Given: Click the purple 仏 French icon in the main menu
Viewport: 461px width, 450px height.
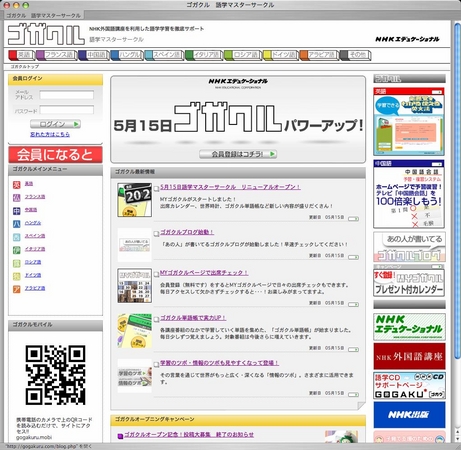Looking at the screenshot, I should pos(17,198).
